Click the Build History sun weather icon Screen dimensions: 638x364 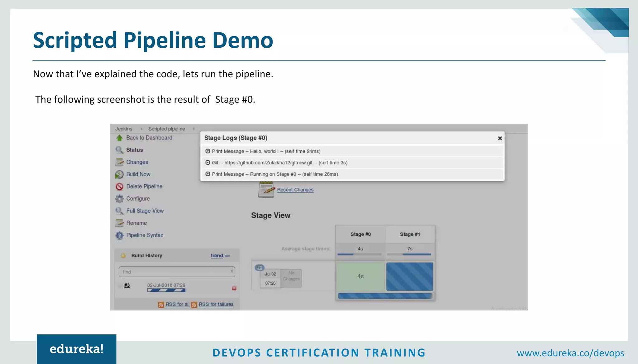(x=123, y=256)
